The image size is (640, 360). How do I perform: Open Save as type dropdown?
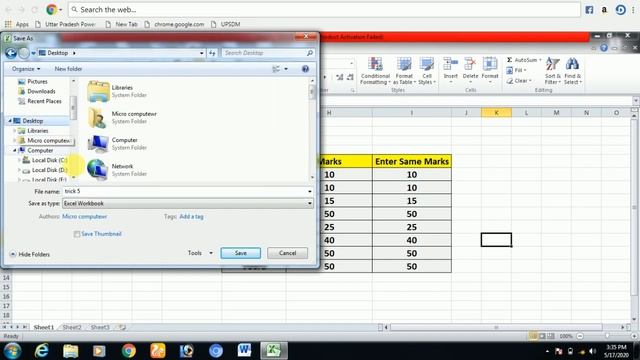pyautogui.click(x=310, y=203)
